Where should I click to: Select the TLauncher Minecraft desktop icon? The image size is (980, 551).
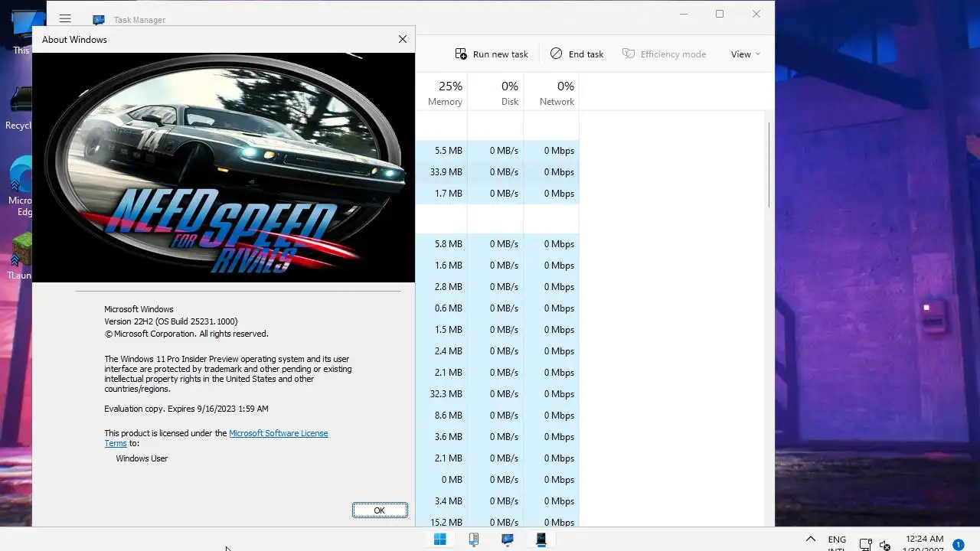coord(20,256)
